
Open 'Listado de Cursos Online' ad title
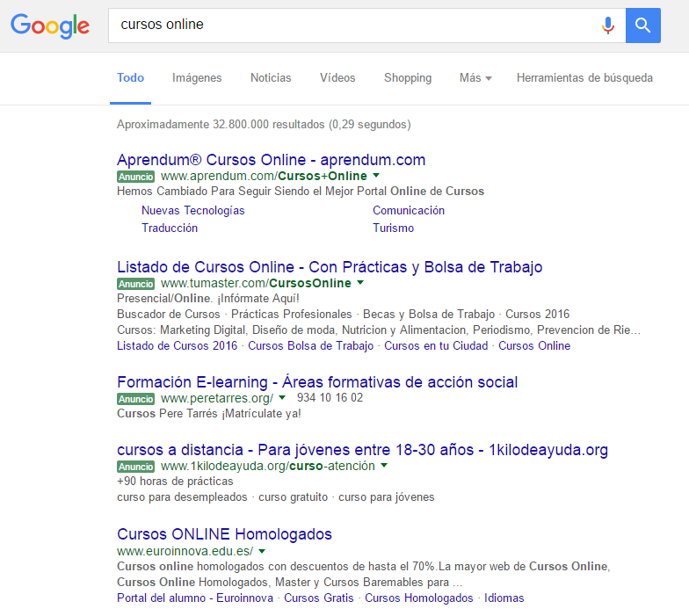330,267
